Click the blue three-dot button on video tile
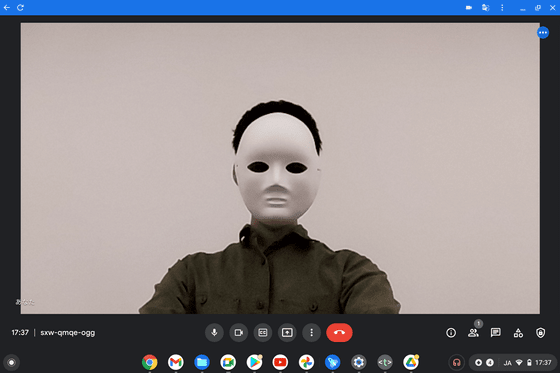 coord(543,33)
